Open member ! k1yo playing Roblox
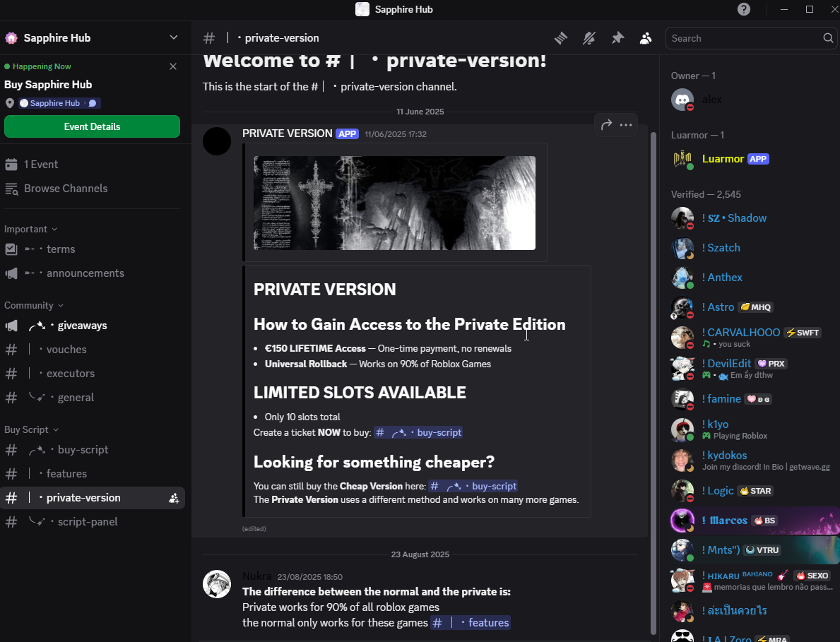Screen dimensions: 840x642 (x=749, y=429)
